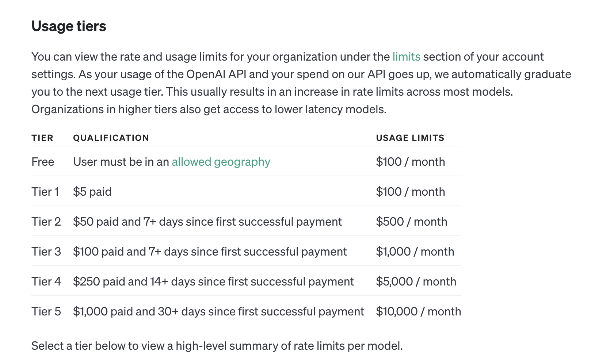
Task: Click the "$1,000 paid and 30+ days" qualification
Action: 218,311
